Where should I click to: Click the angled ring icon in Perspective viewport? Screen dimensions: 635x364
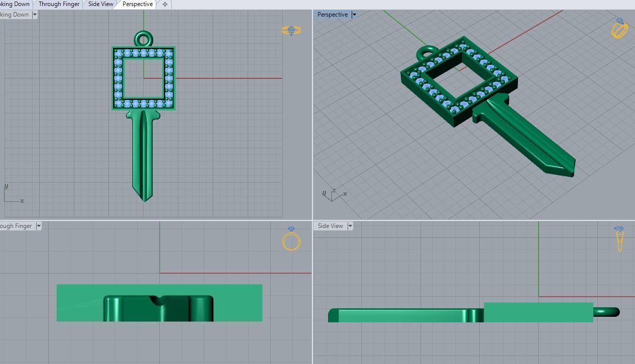[619, 29]
